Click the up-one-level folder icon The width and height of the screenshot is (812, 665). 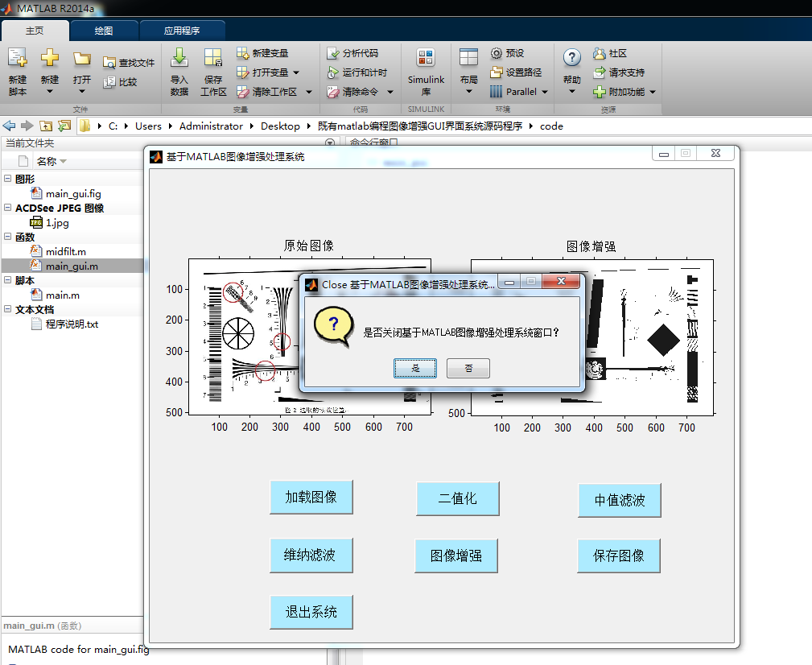point(46,126)
